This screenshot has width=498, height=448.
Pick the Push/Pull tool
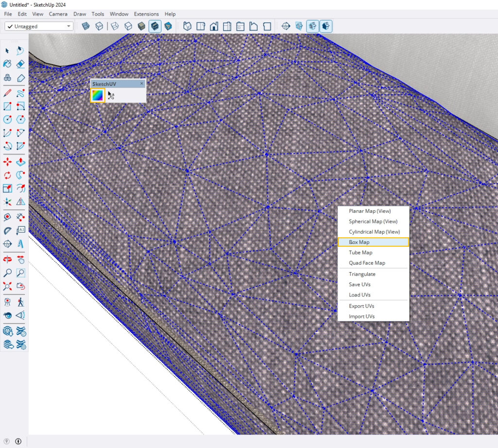pos(20,162)
